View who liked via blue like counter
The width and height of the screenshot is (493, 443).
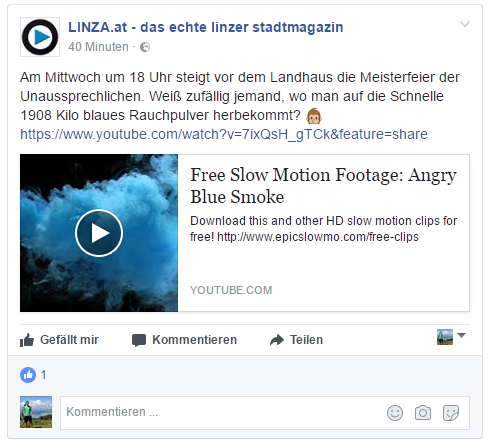pyautogui.click(x=33, y=375)
